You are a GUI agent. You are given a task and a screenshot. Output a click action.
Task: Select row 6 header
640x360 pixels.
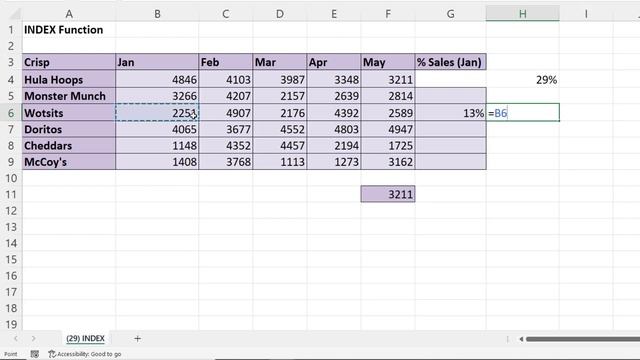11,113
